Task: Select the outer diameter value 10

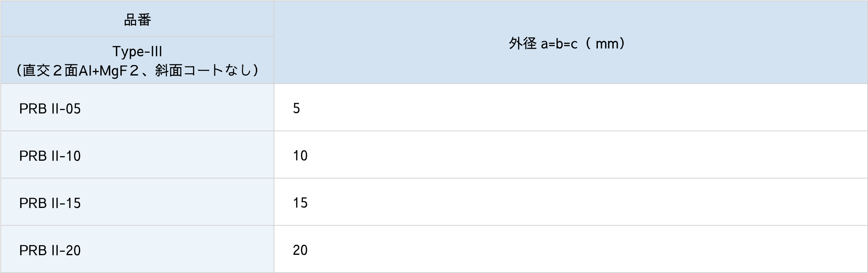Action: (x=300, y=156)
